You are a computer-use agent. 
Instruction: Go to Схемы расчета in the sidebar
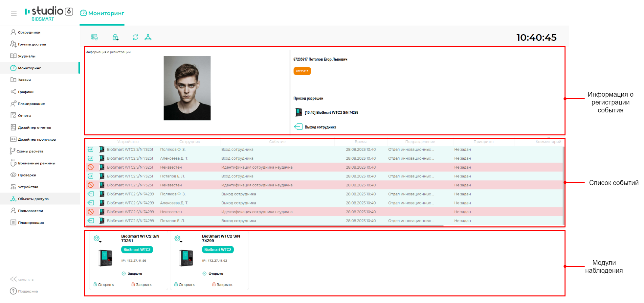pyautogui.click(x=40, y=151)
